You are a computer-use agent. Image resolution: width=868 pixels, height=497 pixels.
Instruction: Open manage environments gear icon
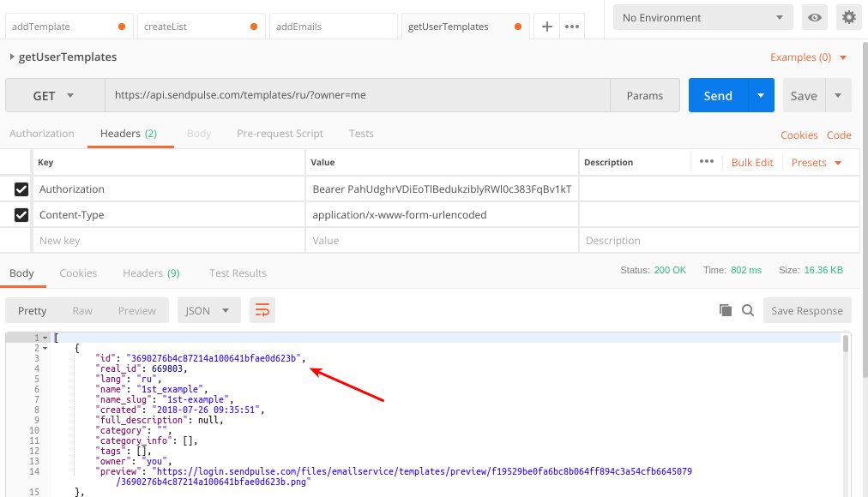pos(848,17)
